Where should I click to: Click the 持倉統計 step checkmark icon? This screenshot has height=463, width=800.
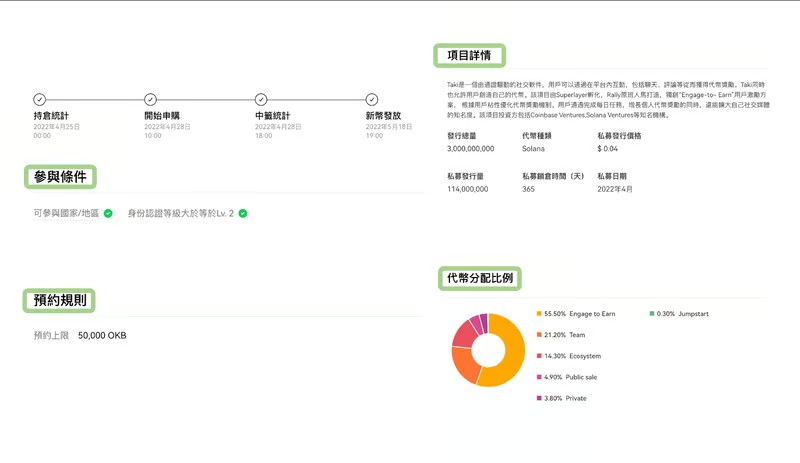click(x=39, y=99)
